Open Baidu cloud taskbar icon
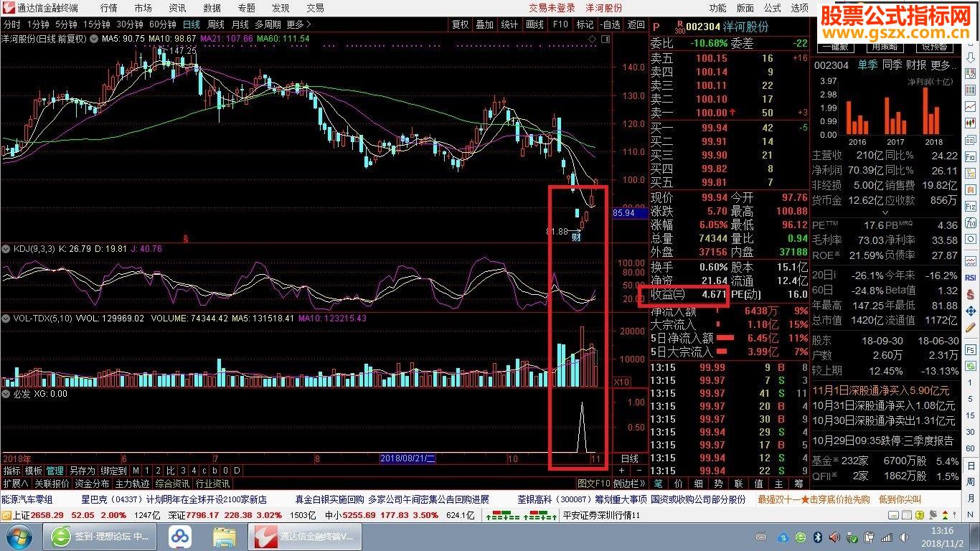Screen dimensions: 980x551 180,536
